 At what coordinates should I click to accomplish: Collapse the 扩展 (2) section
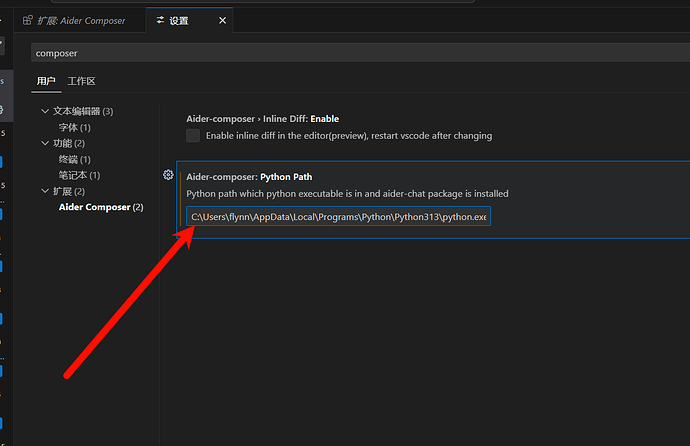pyautogui.click(x=45, y=191)
